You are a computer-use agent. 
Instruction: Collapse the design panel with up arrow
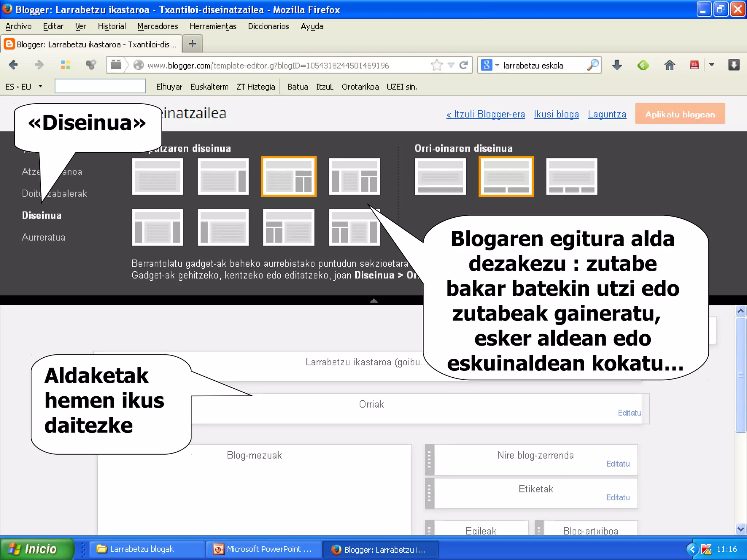click(x=374, y=300)
